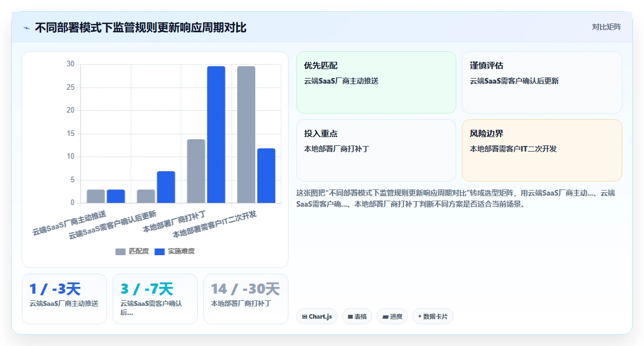This screenshot has height=346, width=644.
Task: Click the 对比矩阵 label in header
Action: 606,27
